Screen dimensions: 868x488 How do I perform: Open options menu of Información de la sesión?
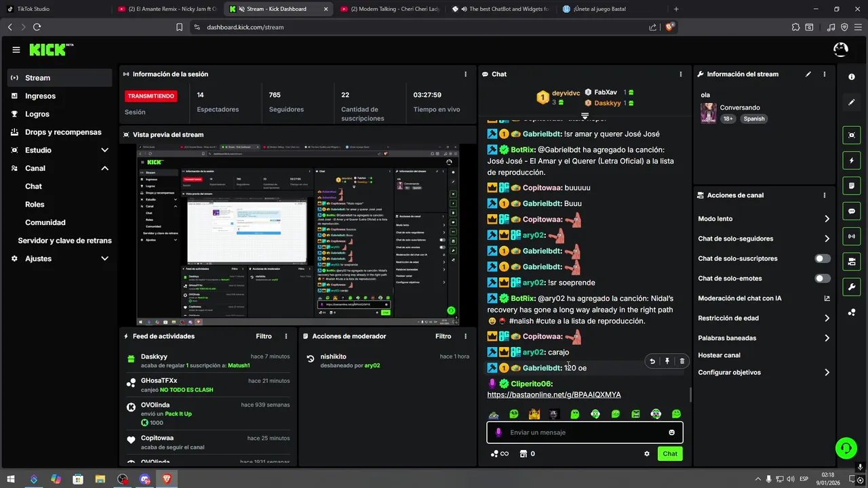pyautogui.click(x=465, y=74)
